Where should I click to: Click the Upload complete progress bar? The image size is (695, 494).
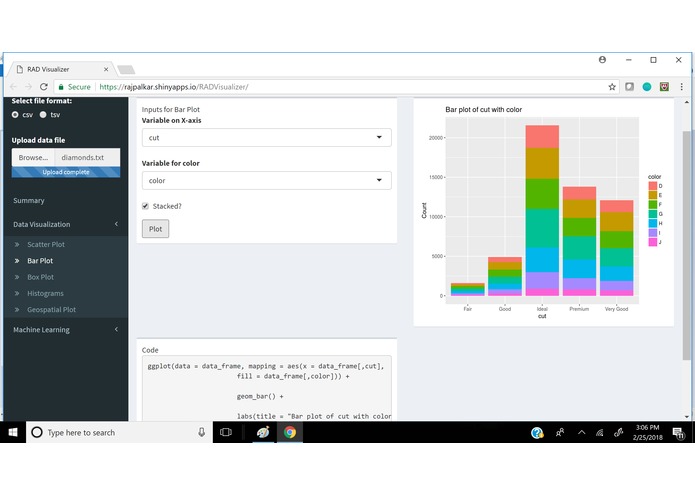coord(66,172)
